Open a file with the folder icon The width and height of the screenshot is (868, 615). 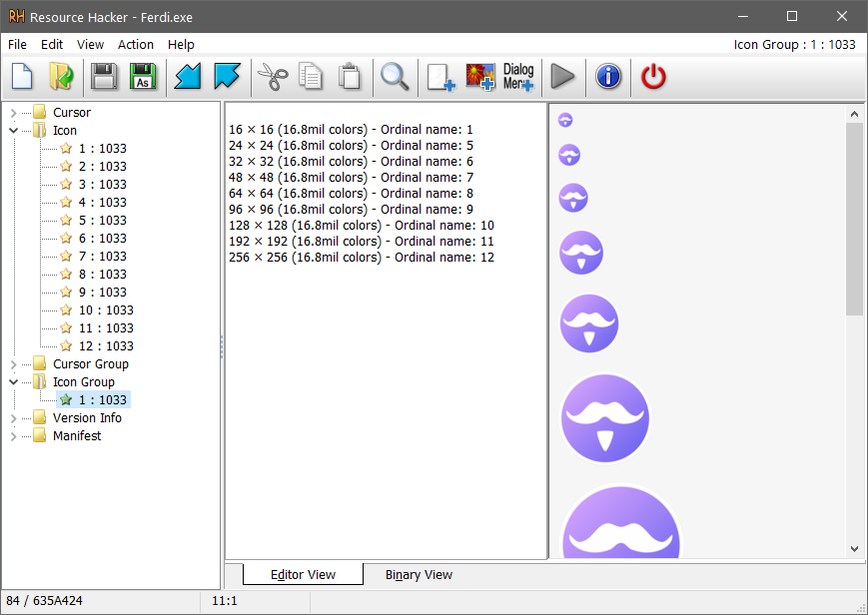(x=61, y=77)
